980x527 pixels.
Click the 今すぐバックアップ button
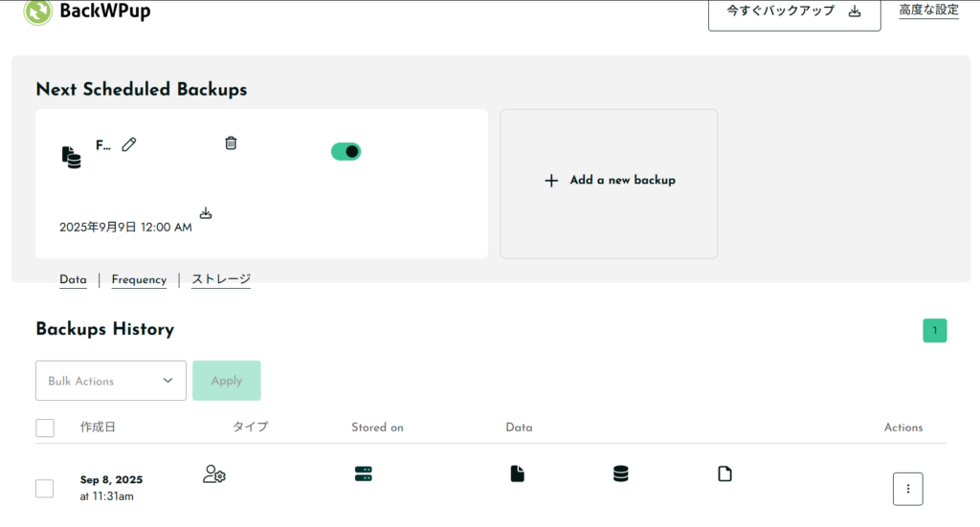(x=793, y=12)
